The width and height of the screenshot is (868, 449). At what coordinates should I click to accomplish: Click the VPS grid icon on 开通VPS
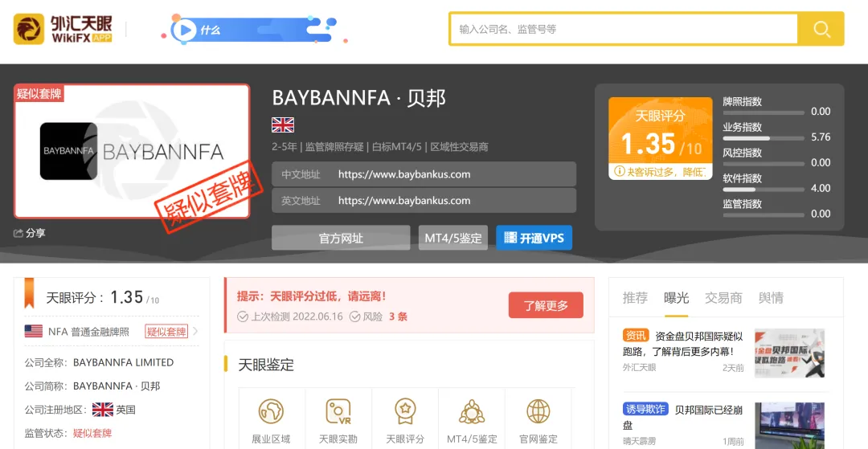click(510, 238)
